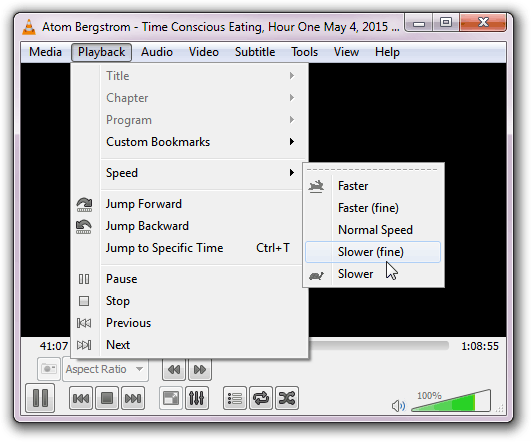532x442 pixels.
Task: Adjust the green volume slider
Action: pyautogui.click(x=451, y=401)
